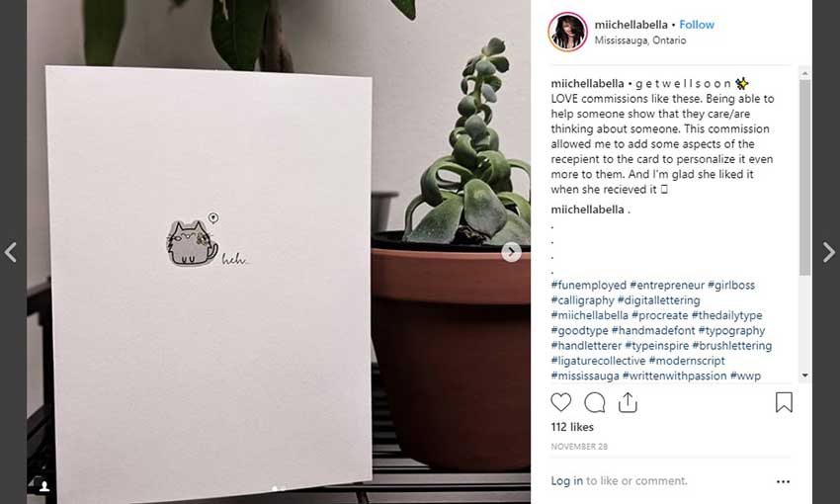
Task: Open the miichellabella username in the header
Action: click(x=631, y=25)
